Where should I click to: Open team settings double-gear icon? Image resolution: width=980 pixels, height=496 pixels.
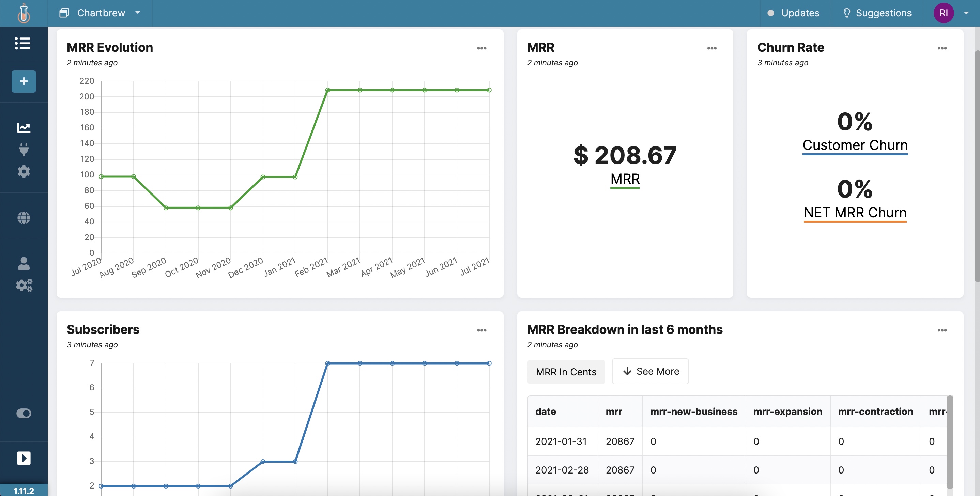point(24,285)
